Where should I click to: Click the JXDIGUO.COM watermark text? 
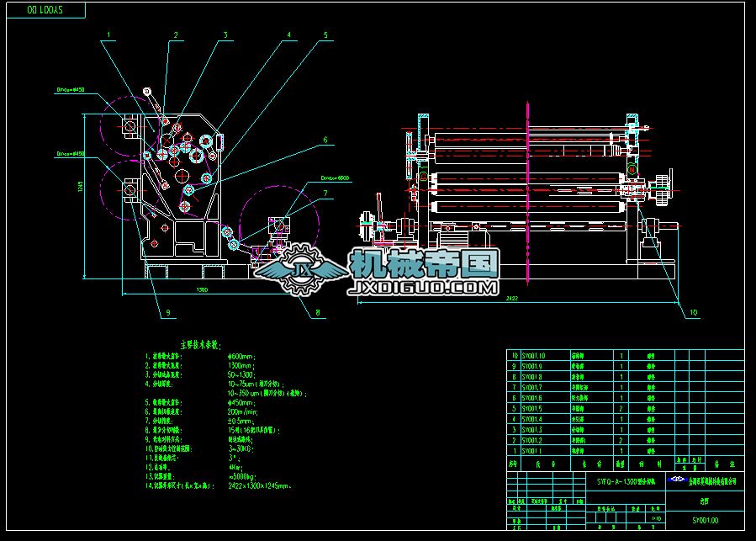coord(425,288)
